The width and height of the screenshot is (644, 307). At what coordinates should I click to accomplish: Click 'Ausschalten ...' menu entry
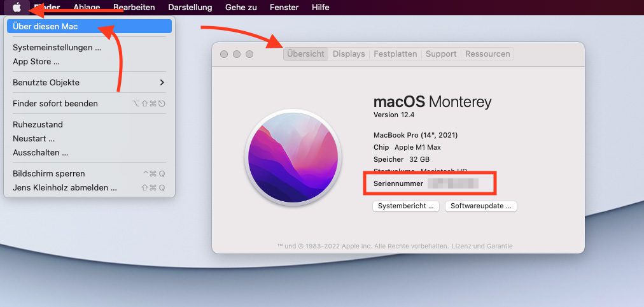[89, 152]
